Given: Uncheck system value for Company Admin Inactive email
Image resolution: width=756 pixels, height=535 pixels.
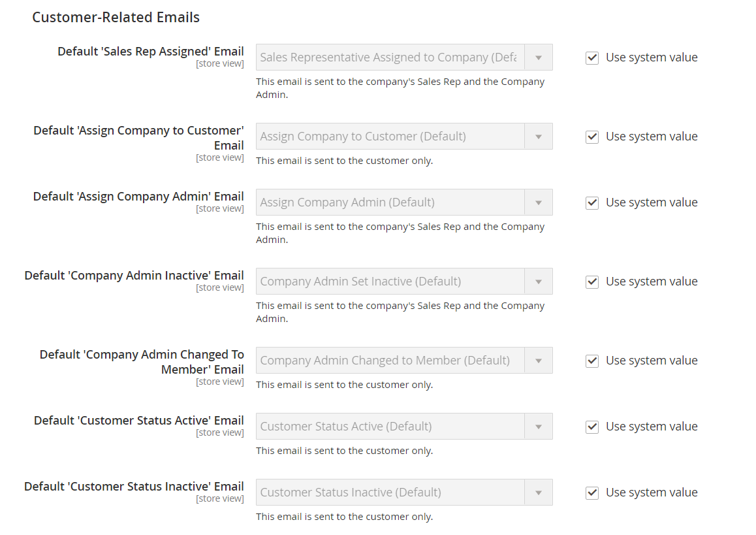Looking at the screenshot, I should tap(592, 282).
